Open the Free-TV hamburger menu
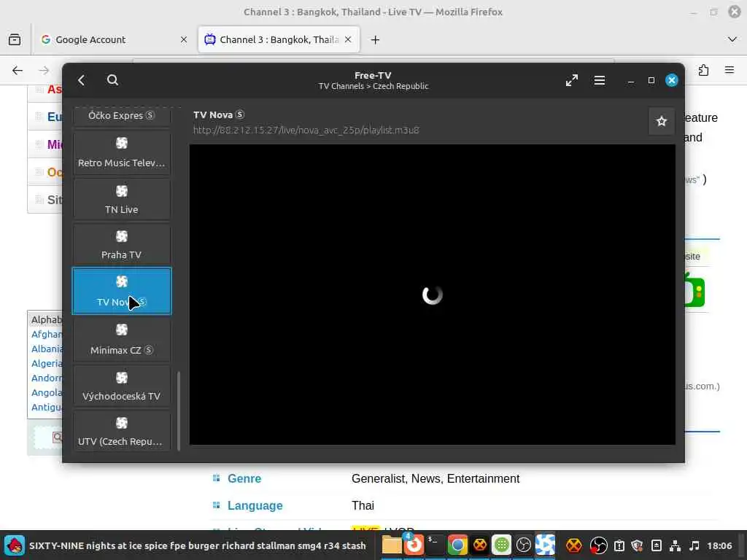747x560 pixels. pyautogui.click(x=600, y=80)
